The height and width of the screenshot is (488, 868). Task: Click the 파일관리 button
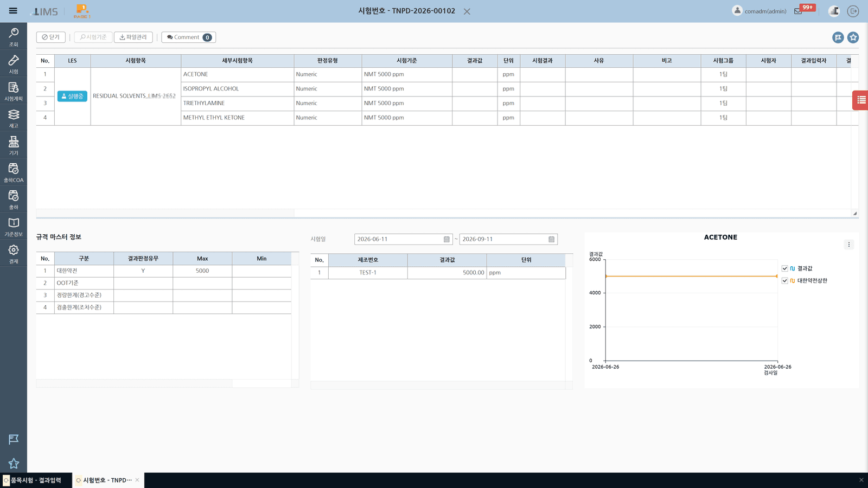pyautogui.click(x=133, y=37)
